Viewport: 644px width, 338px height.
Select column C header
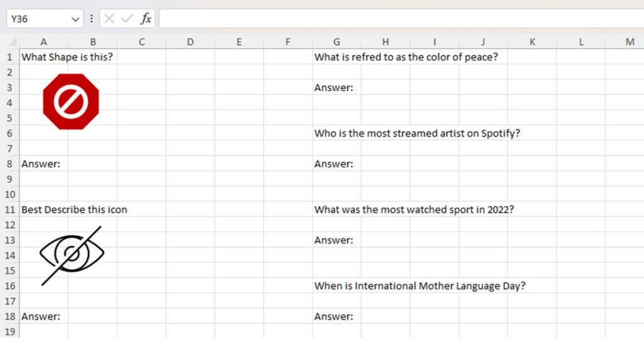(x=142, y=42)
